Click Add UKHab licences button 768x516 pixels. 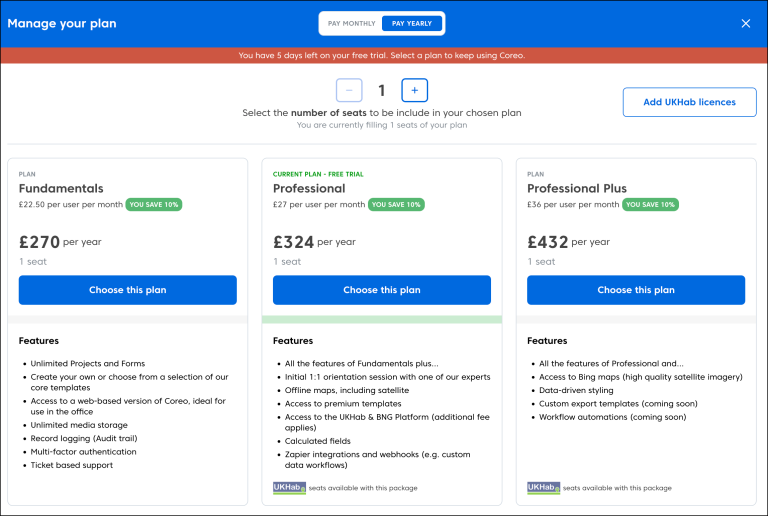click(690, 102)
